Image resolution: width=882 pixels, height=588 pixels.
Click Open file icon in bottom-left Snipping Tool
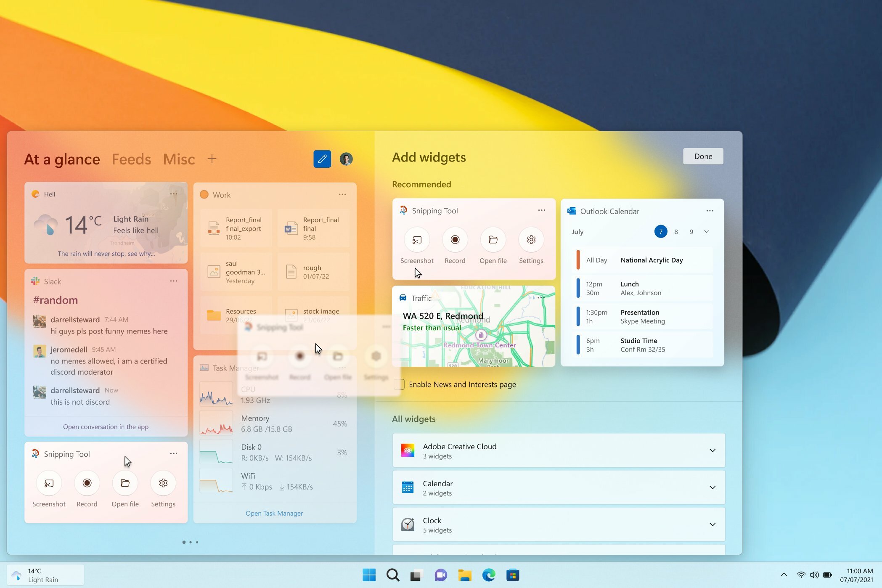click(125, 483)
